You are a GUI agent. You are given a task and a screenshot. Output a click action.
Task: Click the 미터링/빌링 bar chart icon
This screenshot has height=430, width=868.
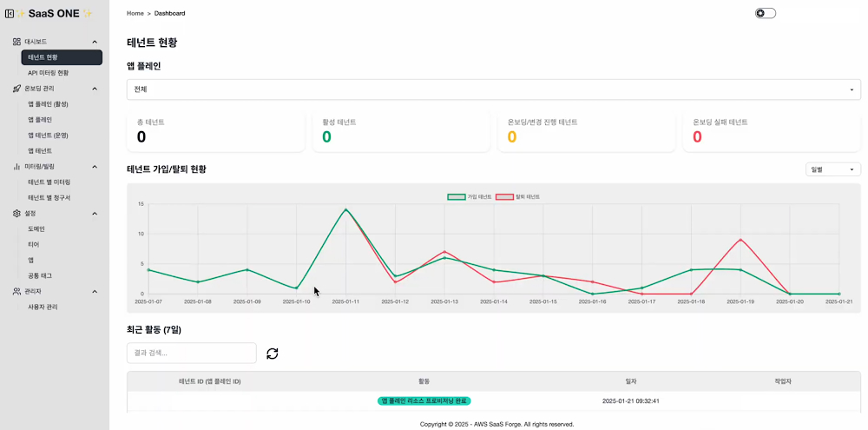tap(16, 166)
